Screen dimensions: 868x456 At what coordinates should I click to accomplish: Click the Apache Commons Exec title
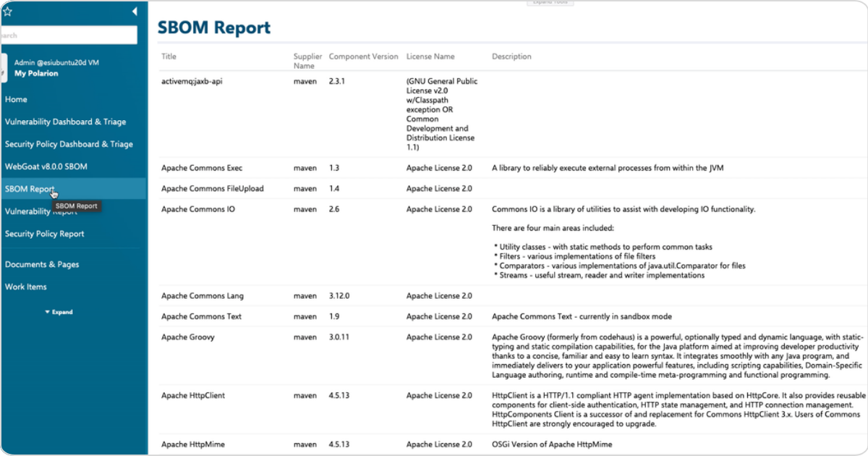click(x=202, y=168)
